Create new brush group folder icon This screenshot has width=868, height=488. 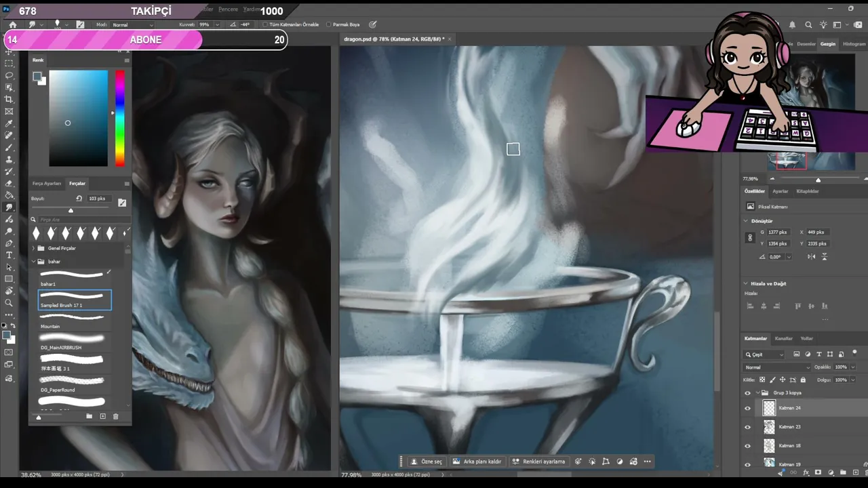click(x=89, y=416)
